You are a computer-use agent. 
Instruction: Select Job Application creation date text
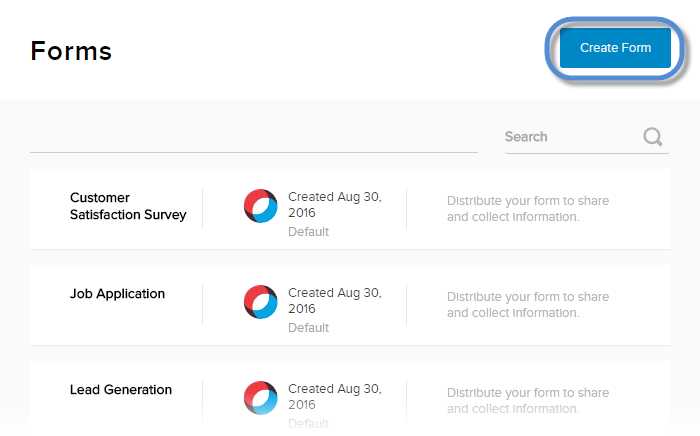(334, 301)
